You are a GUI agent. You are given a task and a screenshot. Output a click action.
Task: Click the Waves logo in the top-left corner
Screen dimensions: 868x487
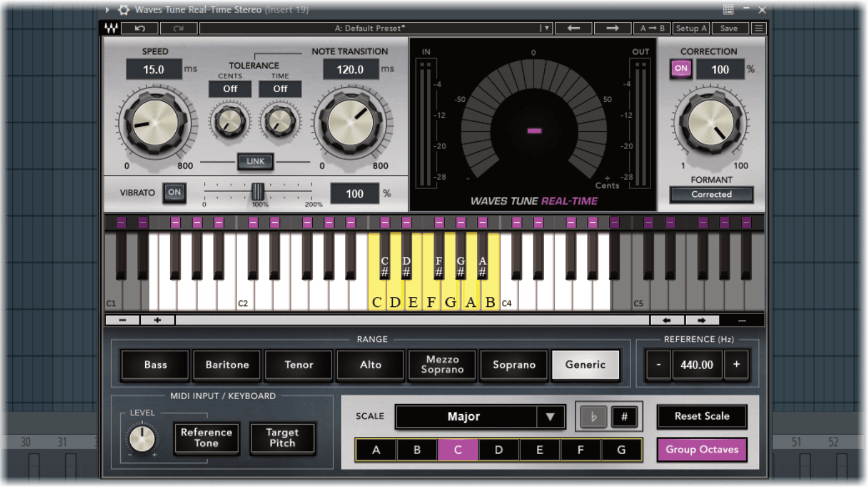click(x=110, y=28)
